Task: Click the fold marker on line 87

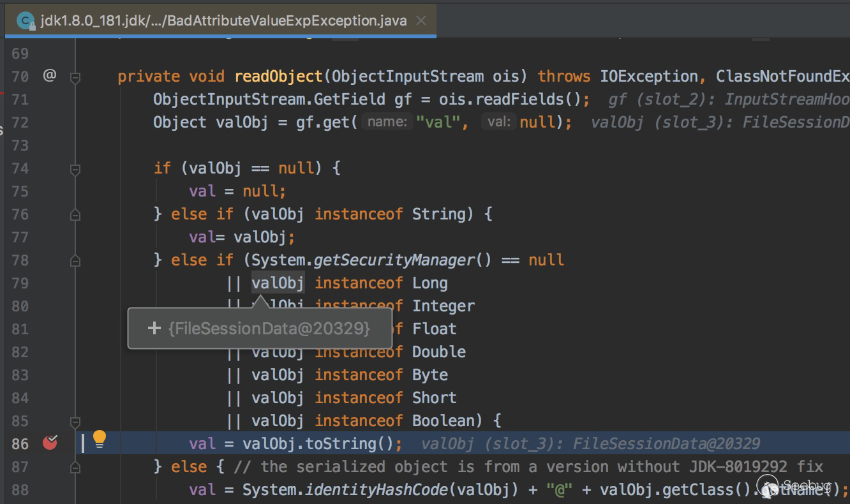Action: [75, 468]
